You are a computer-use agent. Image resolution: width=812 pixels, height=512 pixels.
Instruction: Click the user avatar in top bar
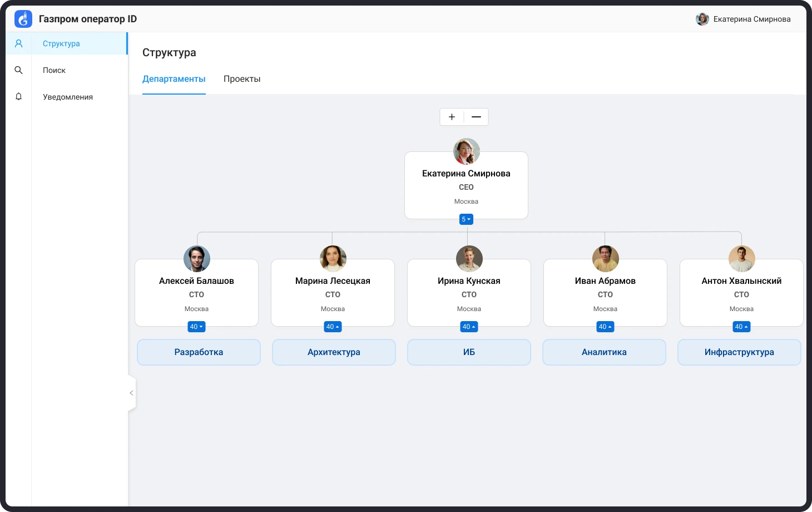[702, 19]
